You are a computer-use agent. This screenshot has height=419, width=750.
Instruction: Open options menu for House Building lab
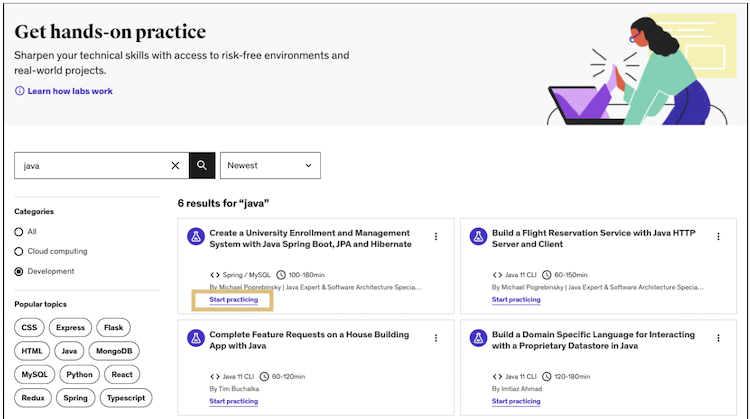tap(436, 339)
